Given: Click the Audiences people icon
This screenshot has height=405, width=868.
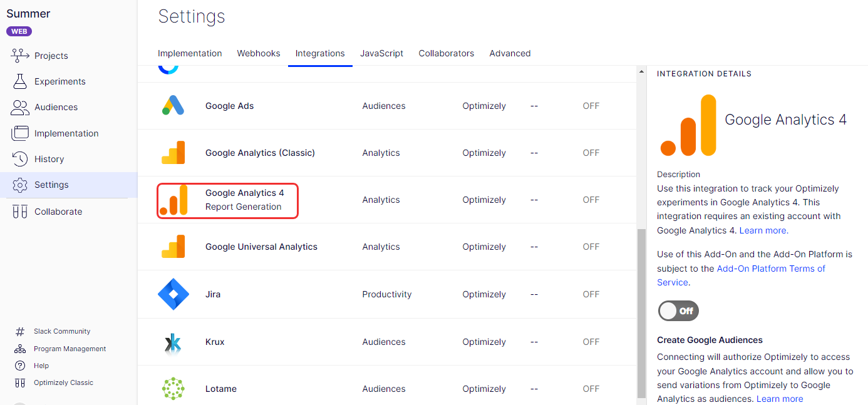Looking at the screenshot, I should point(20,107).
